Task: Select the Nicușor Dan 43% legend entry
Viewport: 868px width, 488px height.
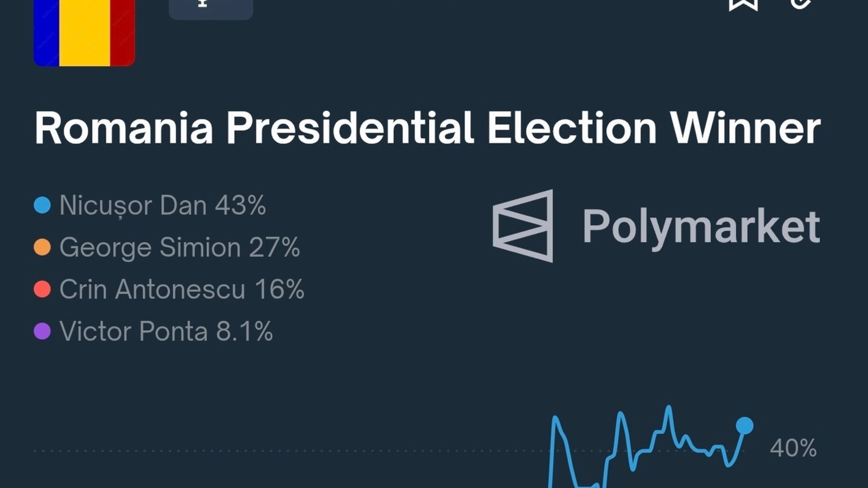Action: coord(162,206)
